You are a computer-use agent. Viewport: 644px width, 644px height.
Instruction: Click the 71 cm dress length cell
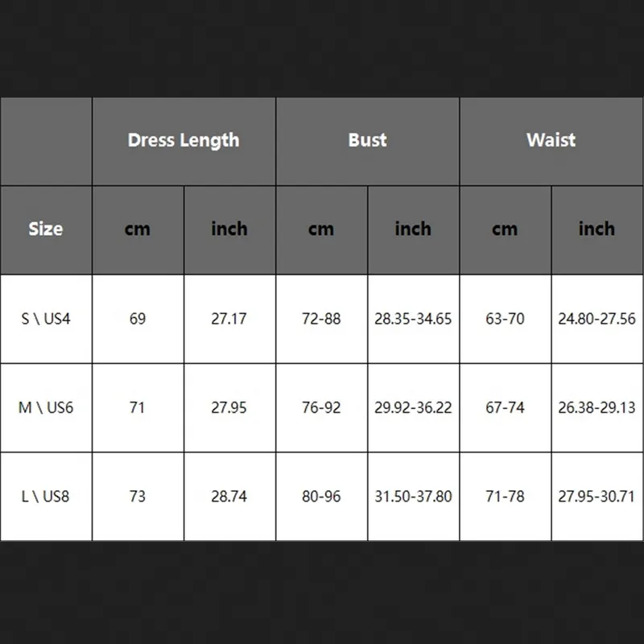click(x=138, y=408)
